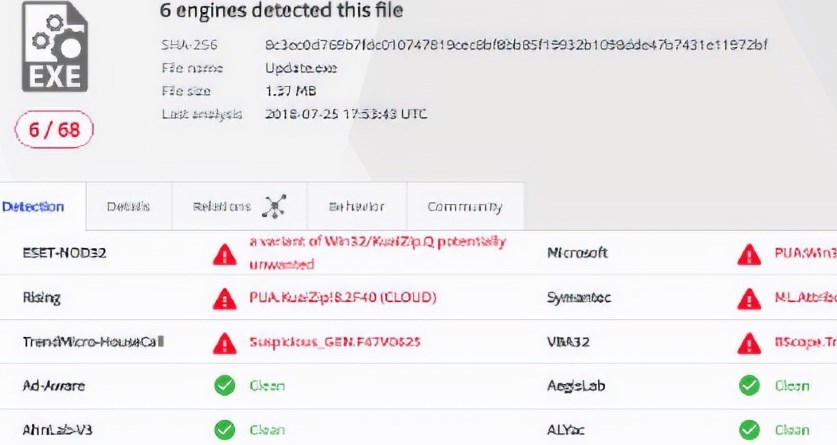Click the Last analysis field label
Image resolution: width=837 pixels, height=445 pixels.
tap(202, 114)
